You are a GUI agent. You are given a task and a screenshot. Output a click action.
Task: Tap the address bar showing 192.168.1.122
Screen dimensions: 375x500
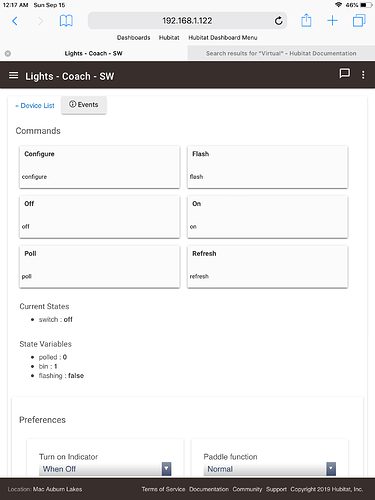coord(187,21)
